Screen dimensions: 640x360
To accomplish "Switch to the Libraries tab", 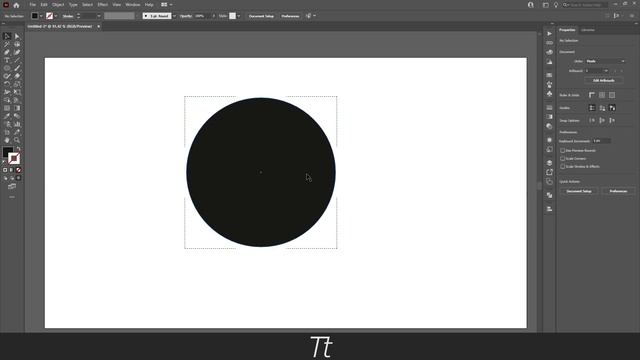I will (x=588, y=30).
